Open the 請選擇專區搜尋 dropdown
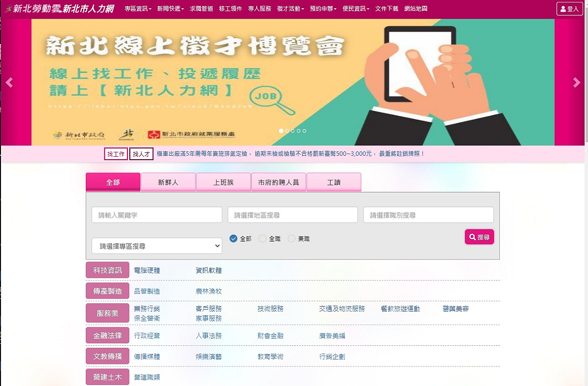This screenshot has width=588, height=386. (x=157, y=246)
